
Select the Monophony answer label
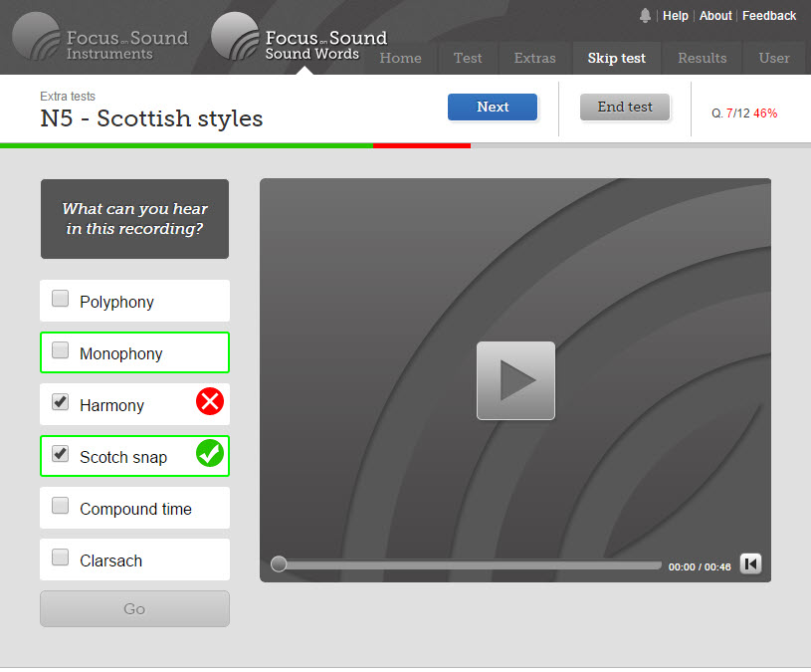(x=121, y=353)
